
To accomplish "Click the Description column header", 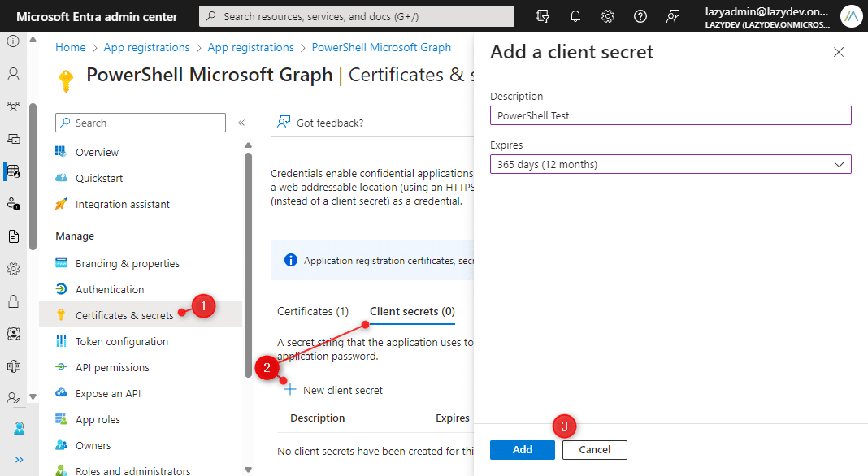I will click(318, 418).
